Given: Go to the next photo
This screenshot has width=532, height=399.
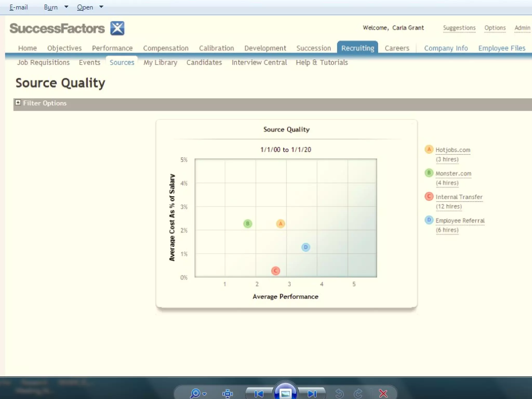Looking at the screenshot, I should (312, 394).
